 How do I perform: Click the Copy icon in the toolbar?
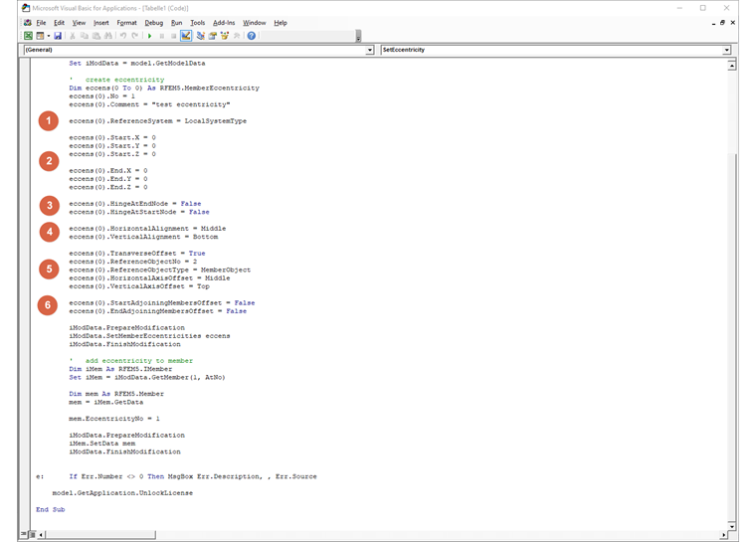tap(85, 36)
